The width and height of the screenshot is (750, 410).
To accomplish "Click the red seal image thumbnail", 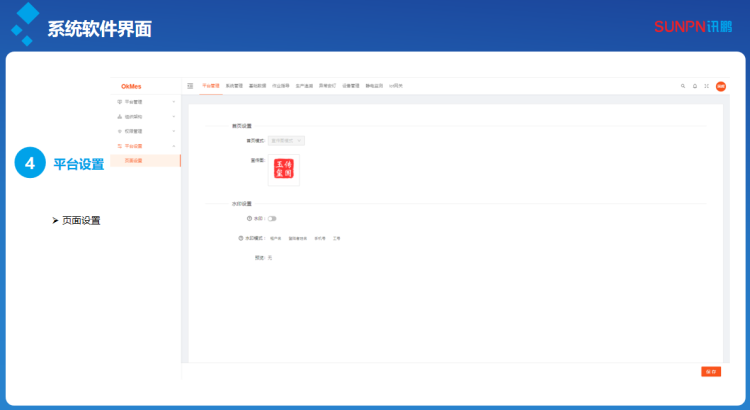I will 283,171.
